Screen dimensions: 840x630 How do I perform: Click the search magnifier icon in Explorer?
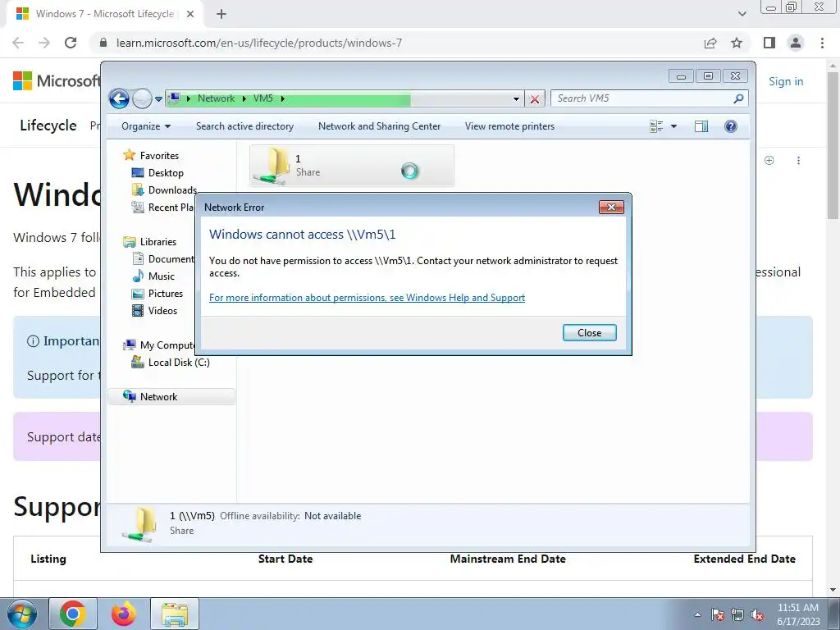(x=739, y=98)
